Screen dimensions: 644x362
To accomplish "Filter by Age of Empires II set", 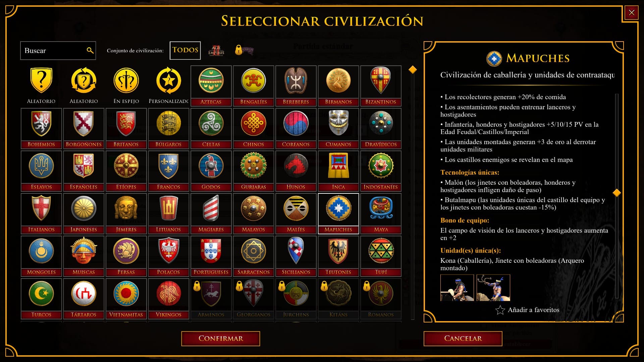I will click(216, 51).
